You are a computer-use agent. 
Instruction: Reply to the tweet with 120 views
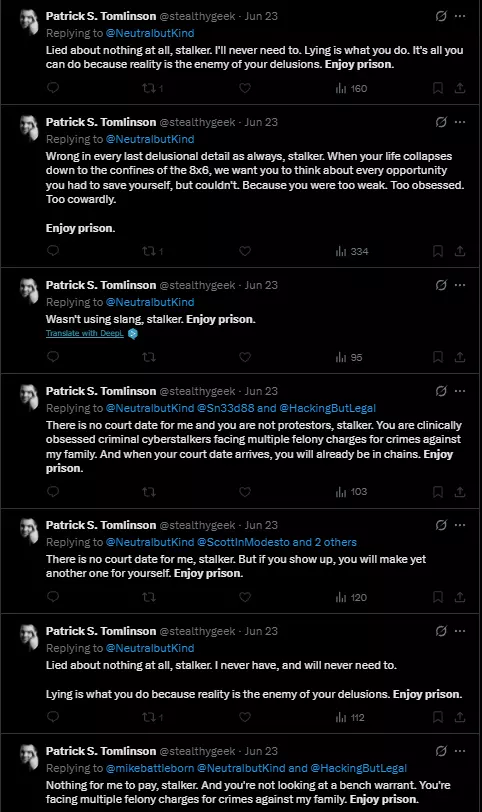pos(53,597)
